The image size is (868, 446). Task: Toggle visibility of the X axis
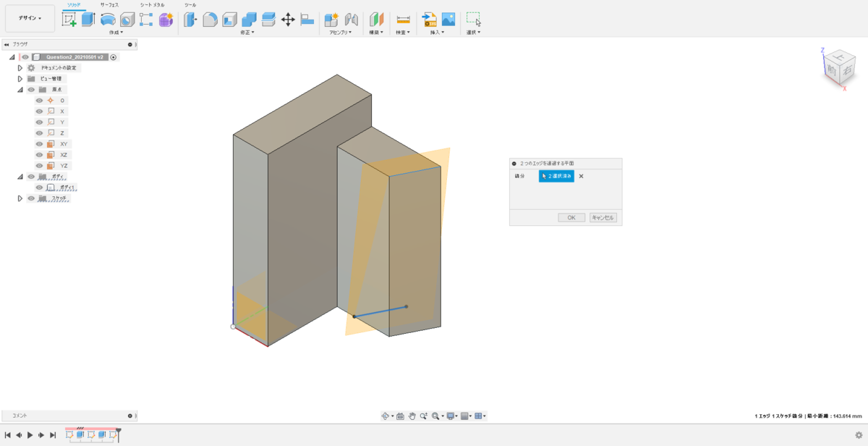40,111
